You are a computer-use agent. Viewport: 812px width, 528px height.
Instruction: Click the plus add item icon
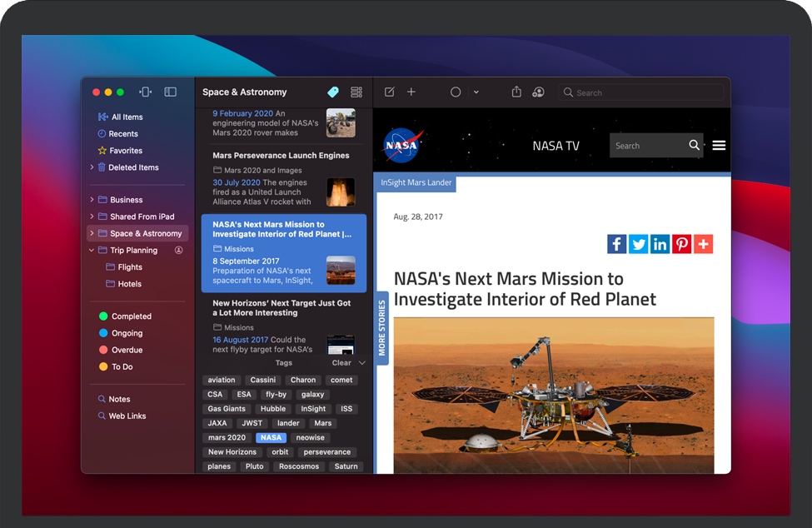pyautogui.click(x=411, y=92)
